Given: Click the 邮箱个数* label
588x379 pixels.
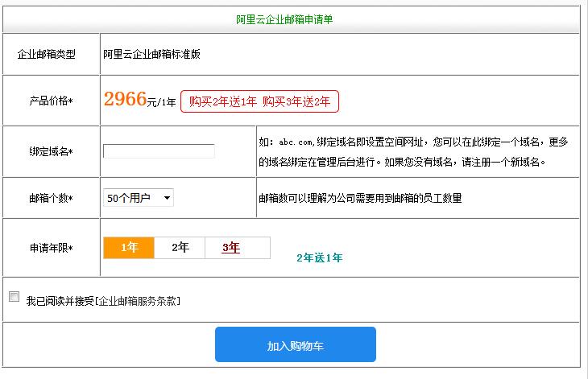Looking at the screenshot, I should [51, 198].
